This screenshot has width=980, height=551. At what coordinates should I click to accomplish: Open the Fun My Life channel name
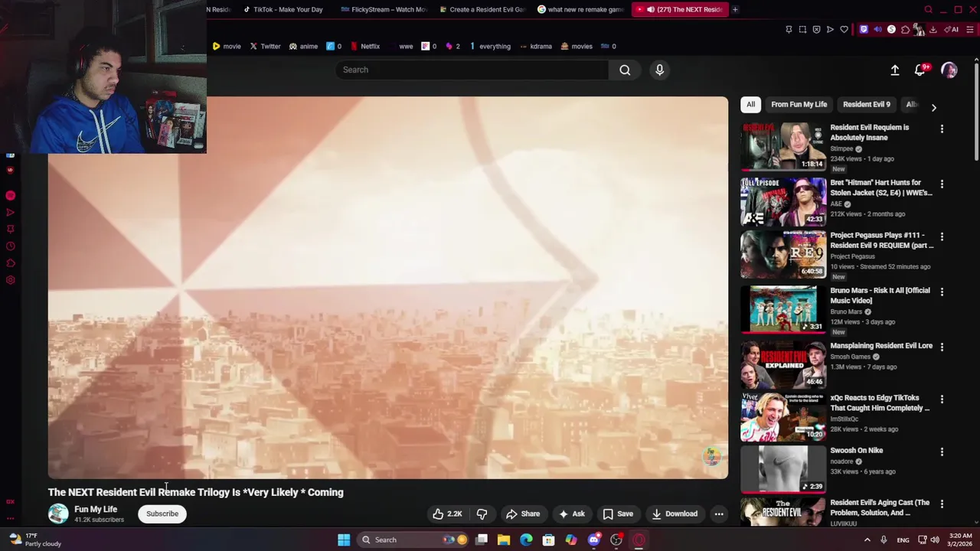(96, 509)
